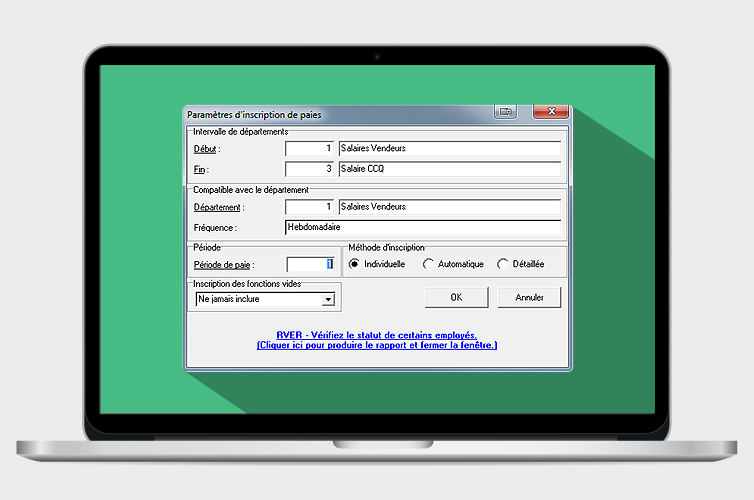Open the RVER Vérifiez le statut link
The width and height of the screenshot is (754, 500).
click(377, 335)
